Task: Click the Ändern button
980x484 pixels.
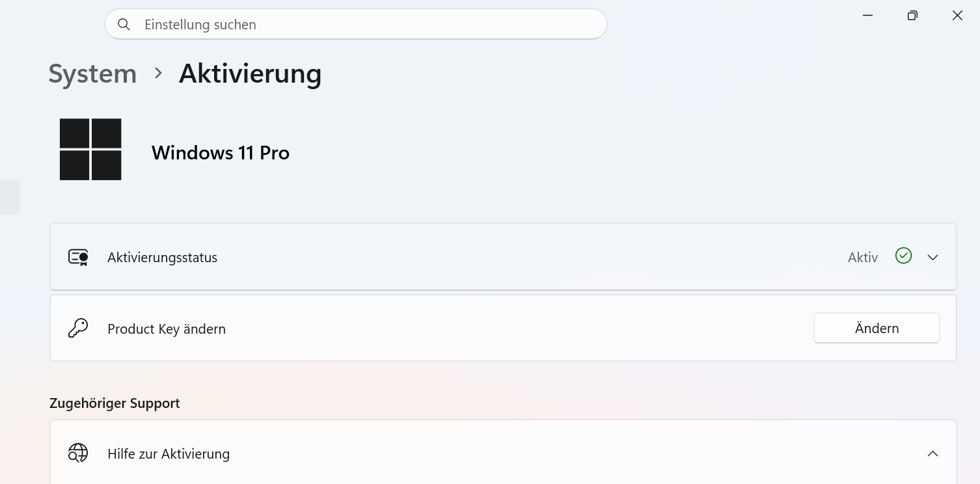Action: coord(877,328)
